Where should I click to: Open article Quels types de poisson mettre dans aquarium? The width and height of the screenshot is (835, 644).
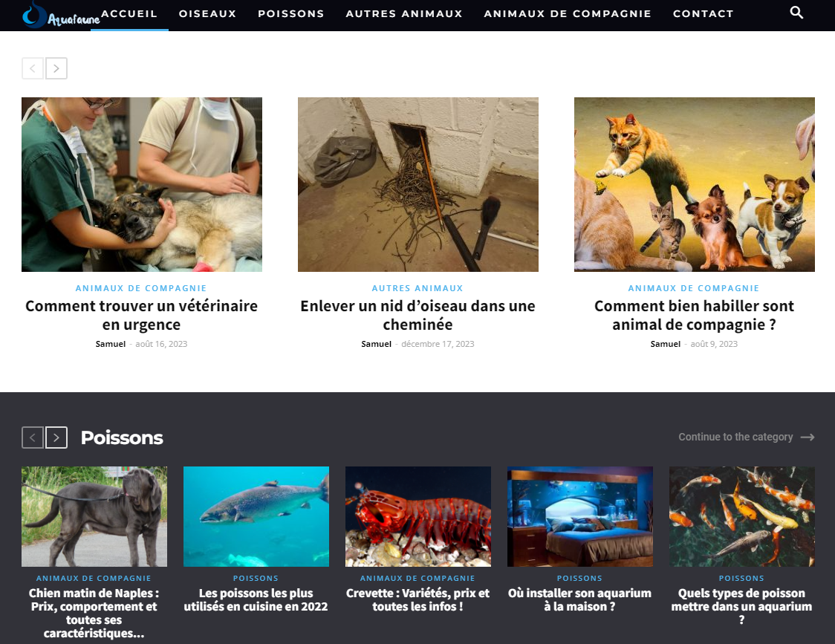742,606
